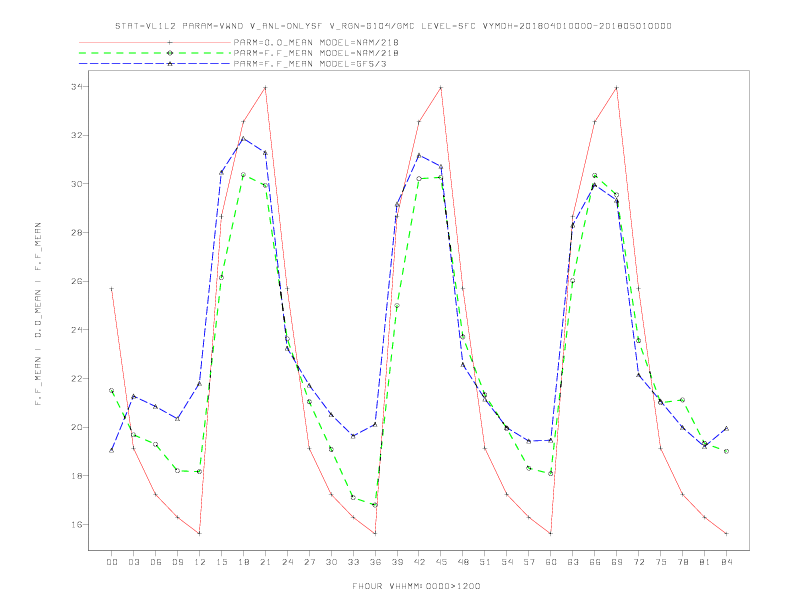
Task: Click x-axis forecast hour label 33
Action: 353,562
